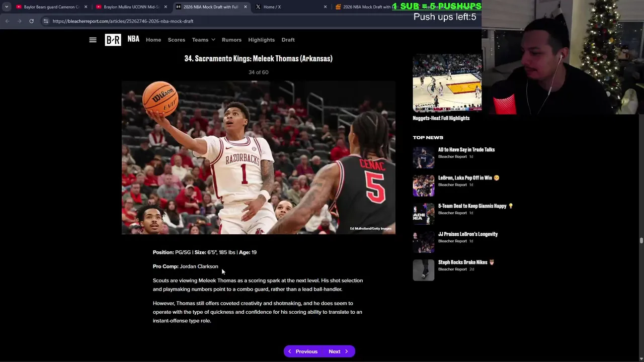Open the Scores nav item
Screen dimensions: 644x362
point(177,40)
